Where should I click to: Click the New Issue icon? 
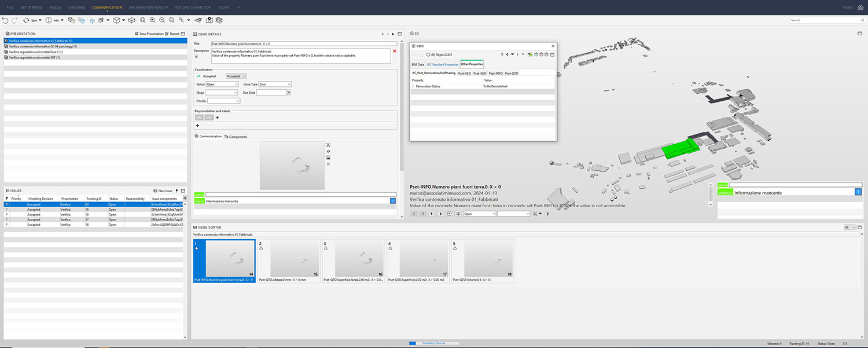point(155,191)
